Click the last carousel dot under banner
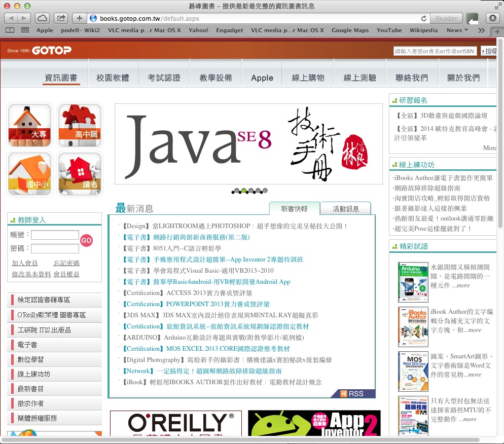504x444 pixels. [265, 191]
